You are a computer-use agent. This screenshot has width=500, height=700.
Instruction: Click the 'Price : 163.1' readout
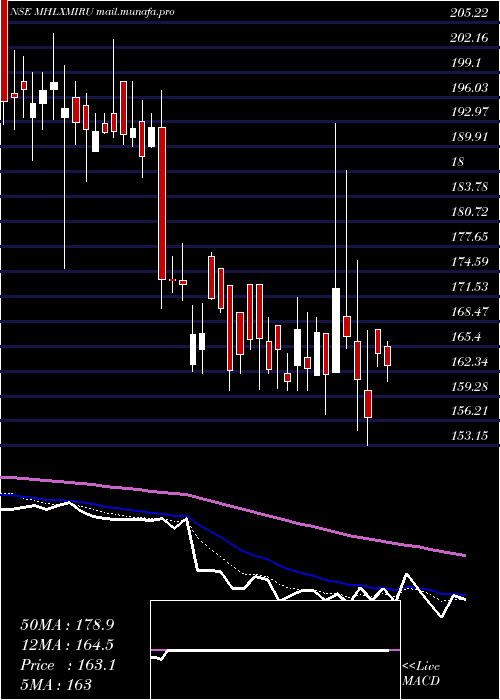coord(68,665)
